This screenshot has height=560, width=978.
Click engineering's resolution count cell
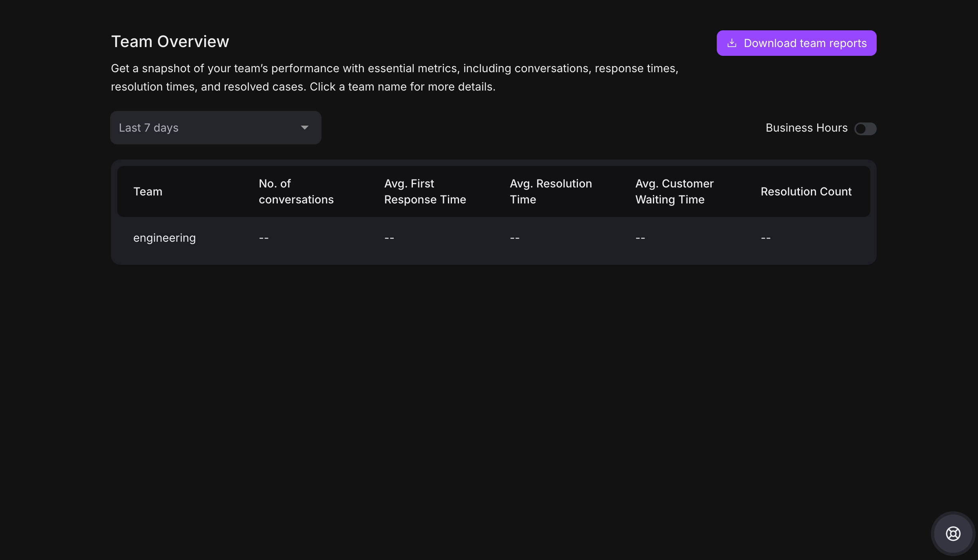765,238
